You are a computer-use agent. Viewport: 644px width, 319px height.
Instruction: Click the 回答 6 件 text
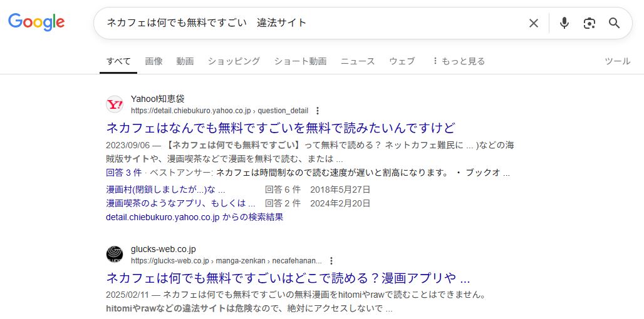coord(283,190)
